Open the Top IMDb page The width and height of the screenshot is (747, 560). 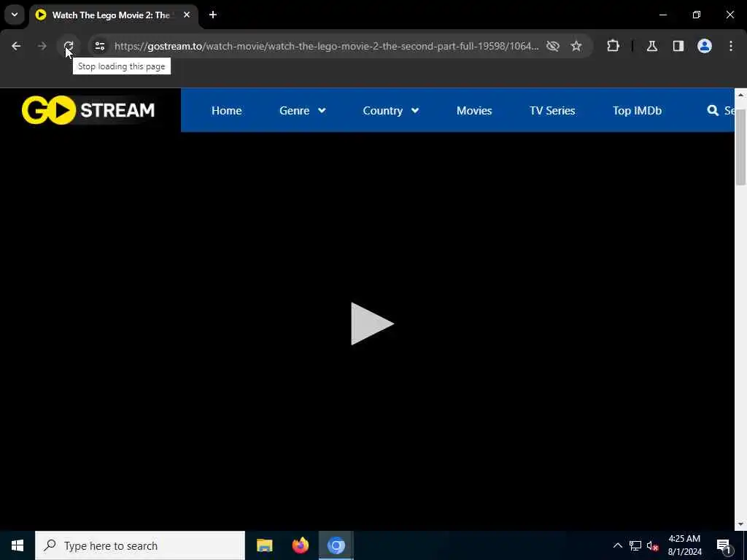coord(637,111)
